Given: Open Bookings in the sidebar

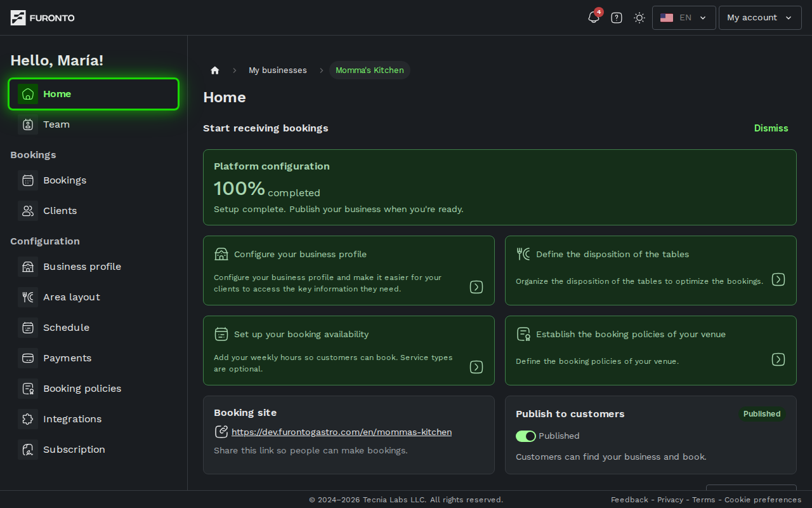Looking at the screenshot, I should coord(94,180).
